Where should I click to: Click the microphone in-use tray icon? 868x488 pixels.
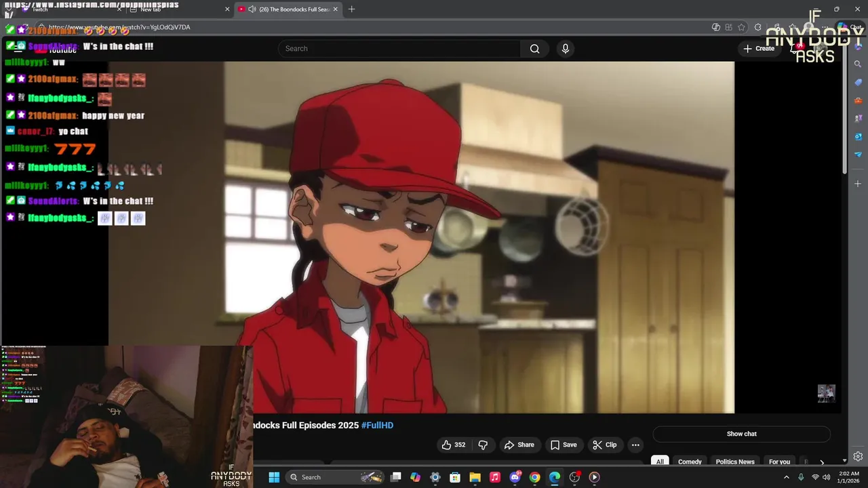pyautogui.click(x=801, y=477)
